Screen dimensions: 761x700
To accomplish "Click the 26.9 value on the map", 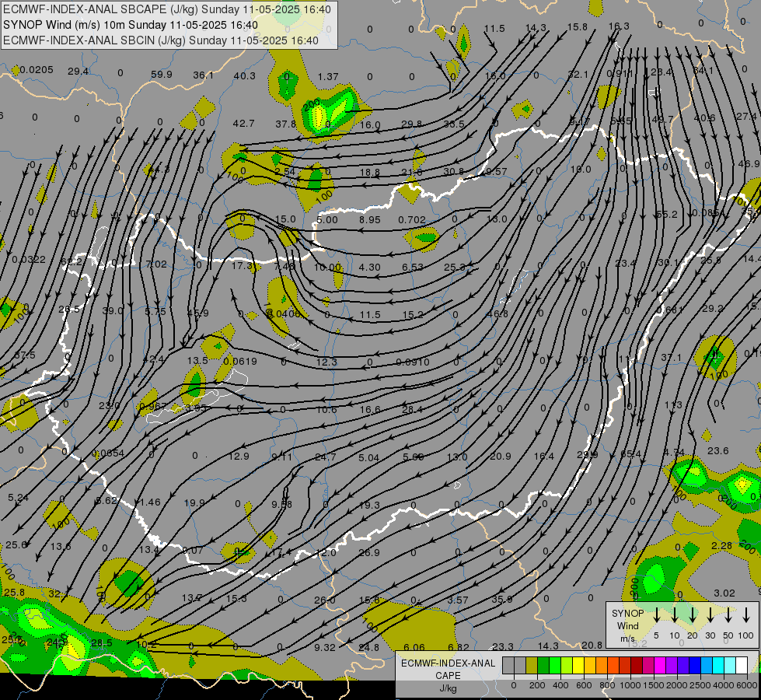I will pyautogui.click(x=369, y=552).
